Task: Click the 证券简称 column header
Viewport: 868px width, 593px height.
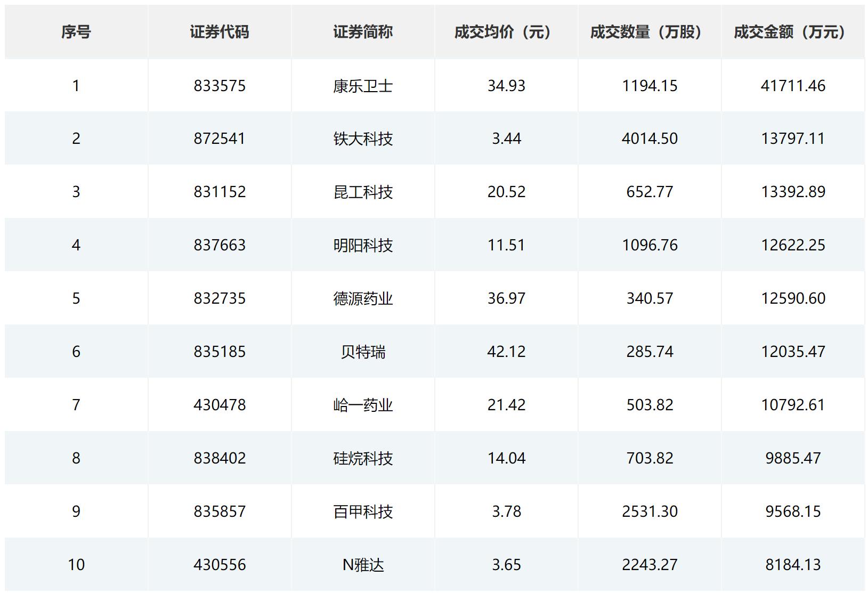Action: coord(363,32)
